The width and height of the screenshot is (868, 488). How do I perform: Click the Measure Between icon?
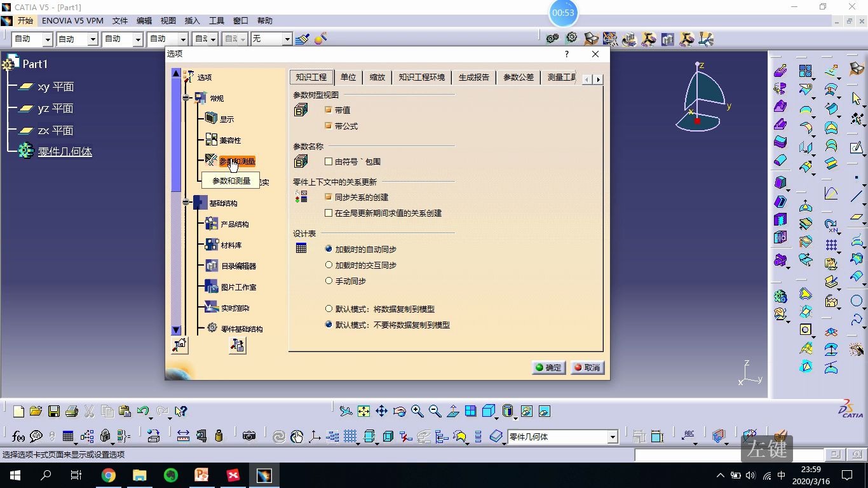tap(183, 436)
